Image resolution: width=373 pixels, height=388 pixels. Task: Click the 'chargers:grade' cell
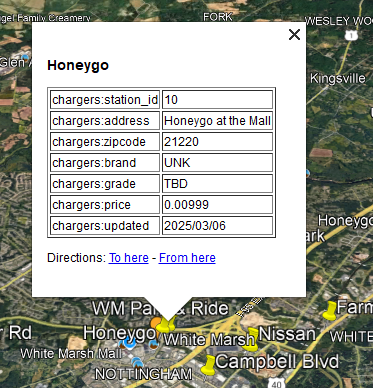(x=105, y=184)
